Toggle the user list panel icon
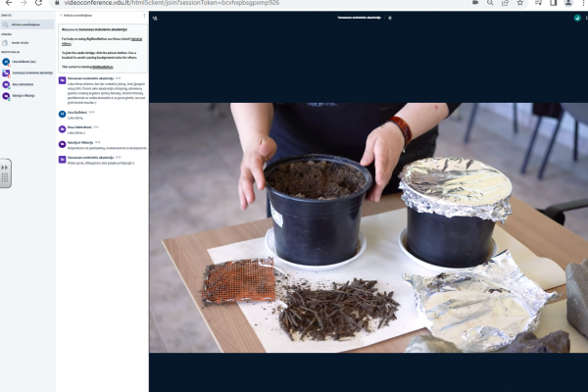588x392 pixels. pos(155,18)
